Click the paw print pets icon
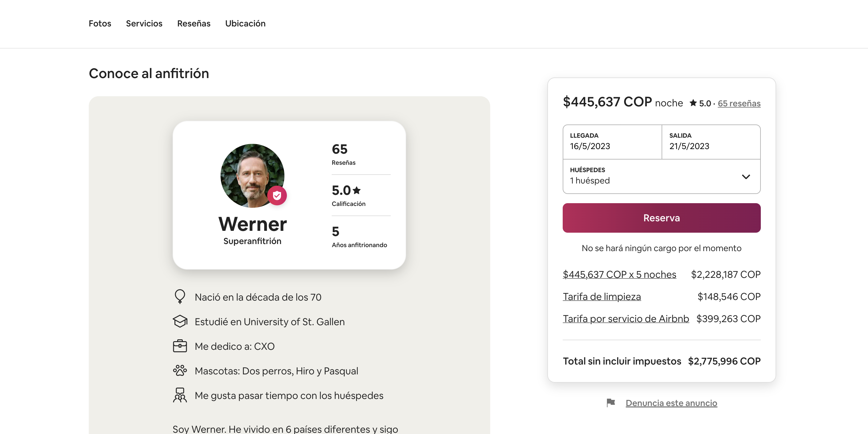 [180, 371]
